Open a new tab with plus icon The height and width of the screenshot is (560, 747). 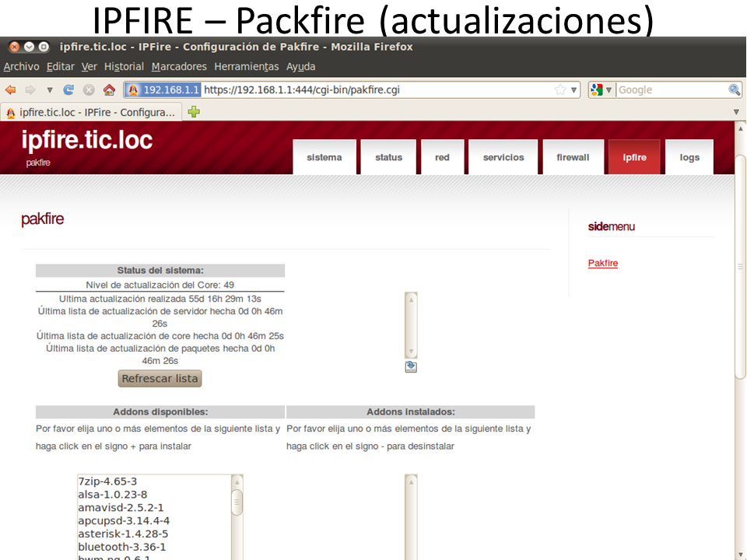tap(194, 112)
